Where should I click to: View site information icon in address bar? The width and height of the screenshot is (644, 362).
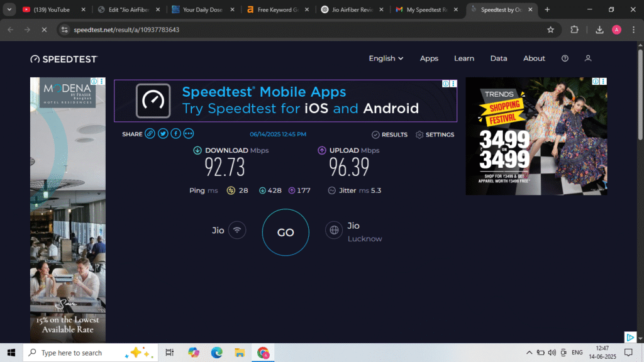click(65, 30)
